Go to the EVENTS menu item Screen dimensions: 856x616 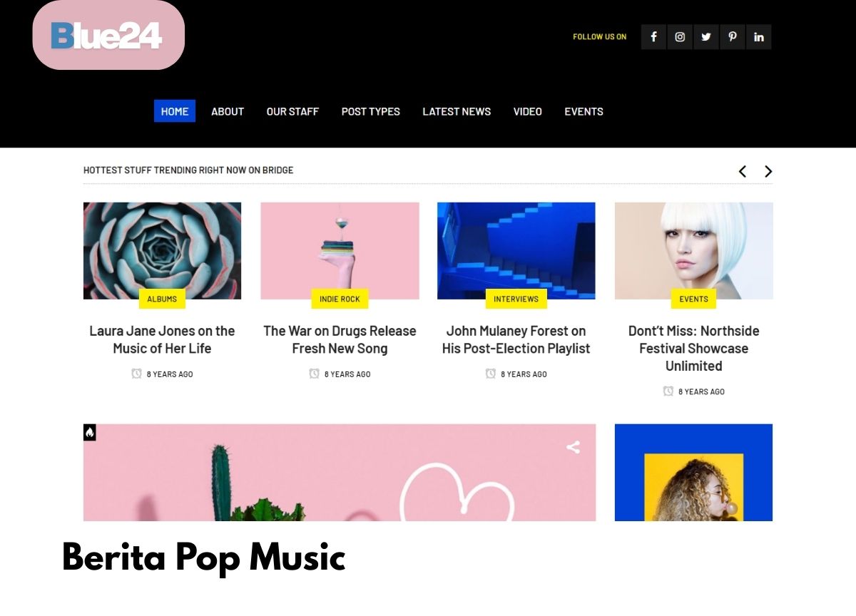584,111
